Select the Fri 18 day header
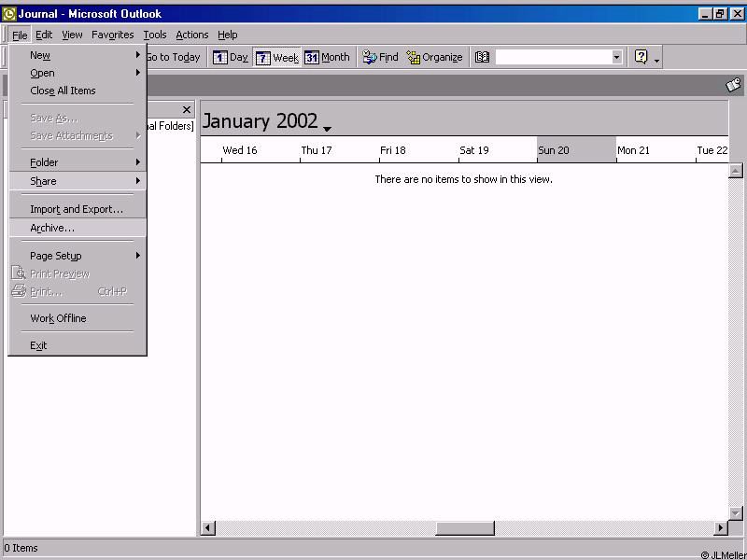 [x=393, y=150]
